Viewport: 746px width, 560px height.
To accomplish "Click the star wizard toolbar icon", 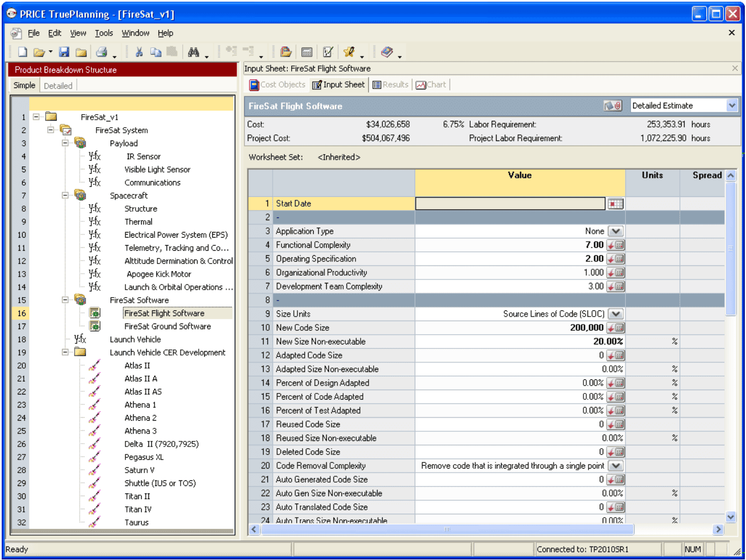I will (349, 53).
